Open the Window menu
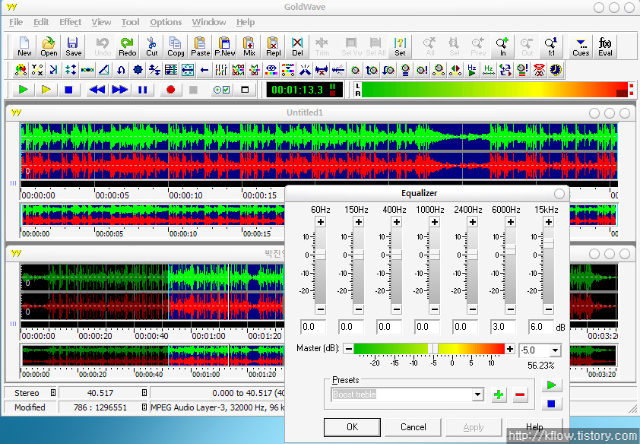This screenshot has width=640, height=444. 209,22
